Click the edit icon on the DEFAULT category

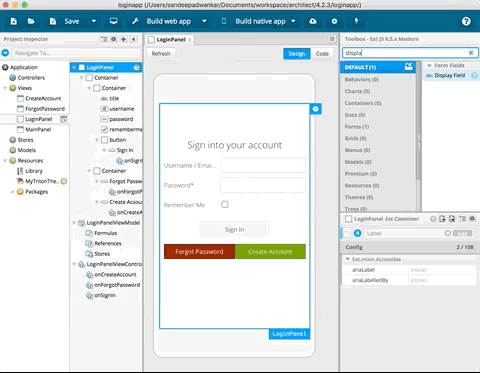coord(409,66)
